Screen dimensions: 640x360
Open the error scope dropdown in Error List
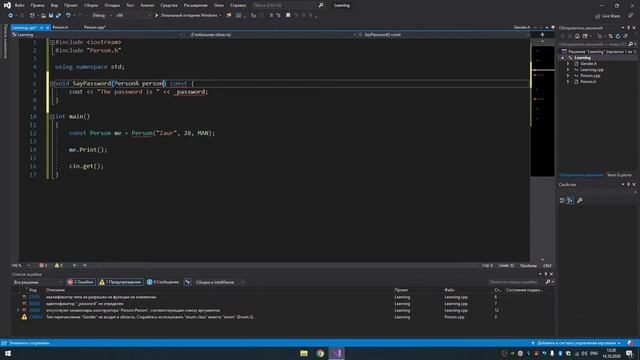(x=38, y=282)
